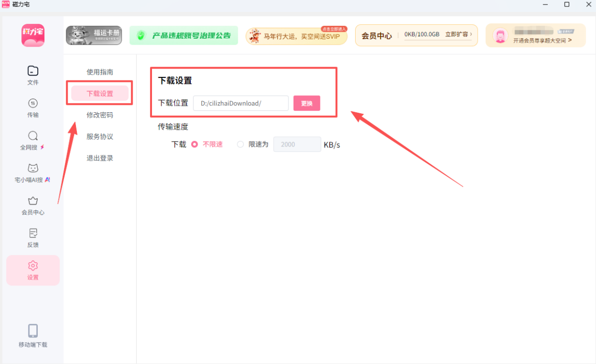Choose the 退出登录 menu item

(x=100, y=158)
